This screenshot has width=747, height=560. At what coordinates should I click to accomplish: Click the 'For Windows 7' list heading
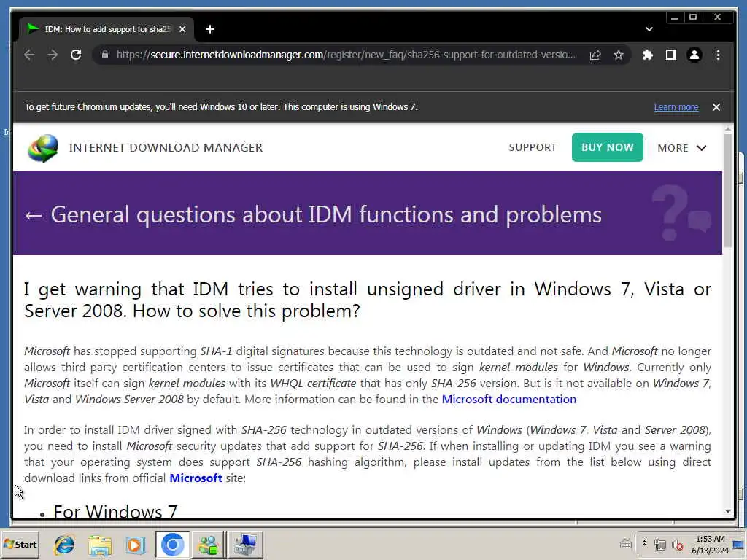point(115,511)
